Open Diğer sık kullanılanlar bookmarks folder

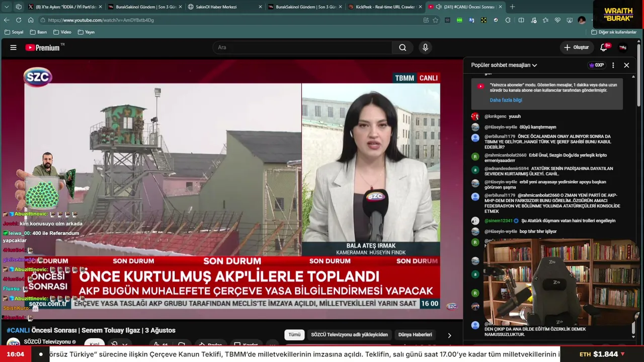click(x=614, y=32)
